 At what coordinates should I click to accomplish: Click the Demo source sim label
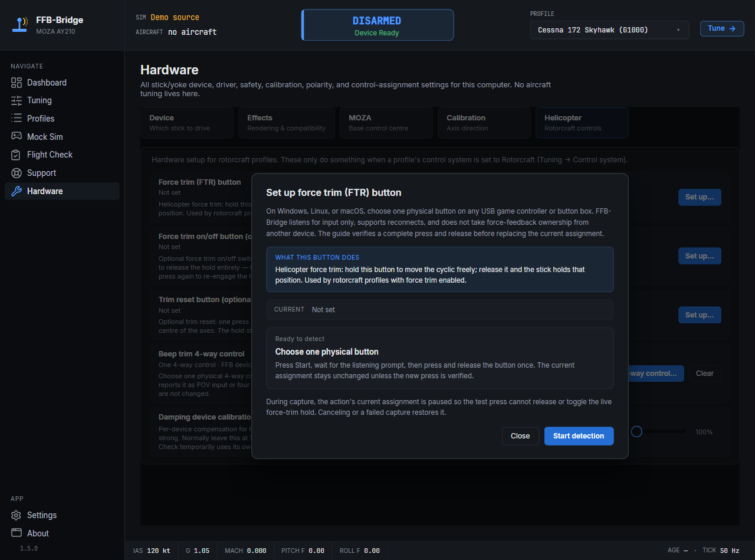pos(175,18)
